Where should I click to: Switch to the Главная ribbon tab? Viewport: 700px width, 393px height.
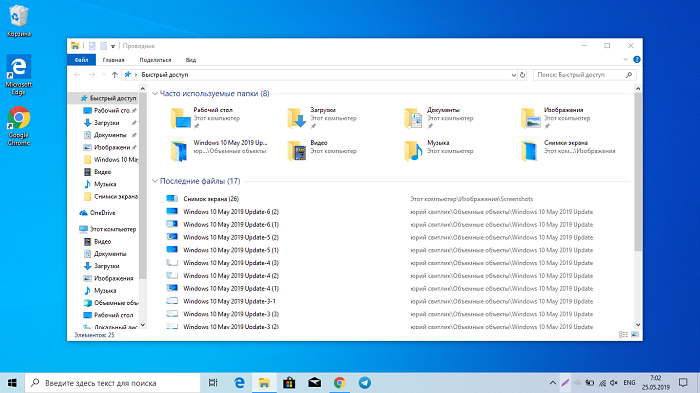click(x=113, y=60)
